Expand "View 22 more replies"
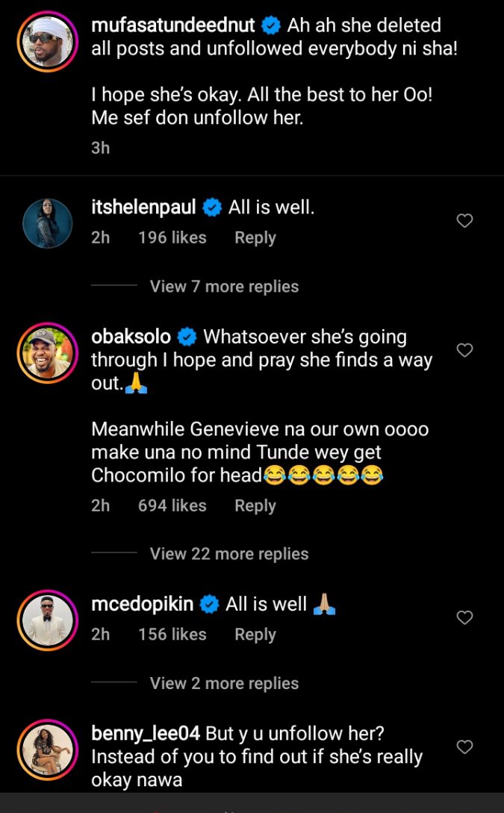This screenshot has width=504, height=813. pyautogui.click(x=228, y=554)
